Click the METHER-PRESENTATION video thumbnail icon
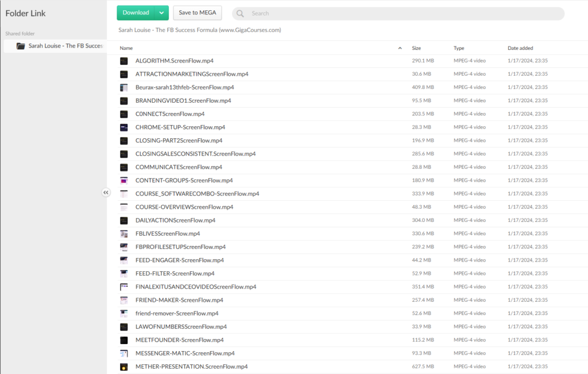 123,367
